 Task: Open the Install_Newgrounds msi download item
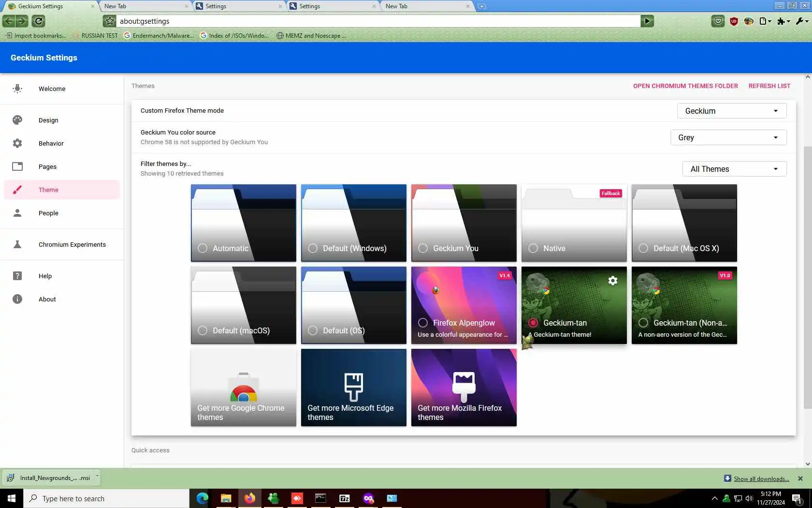[48, 478]
